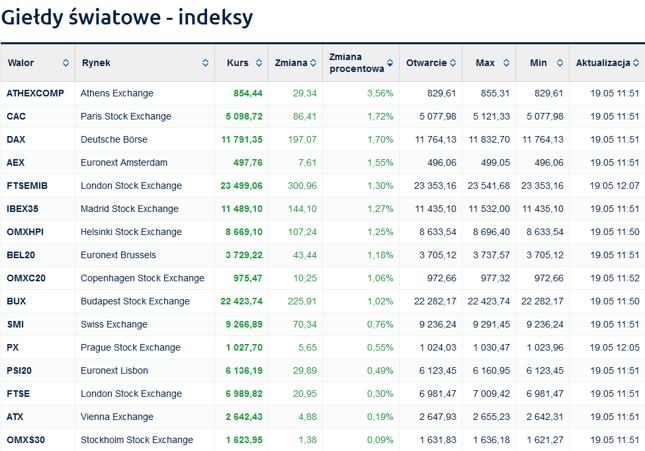Click the sort arrows next to Zmiana
The height and width of the screenshot is (451, 645).
point(315,63)
